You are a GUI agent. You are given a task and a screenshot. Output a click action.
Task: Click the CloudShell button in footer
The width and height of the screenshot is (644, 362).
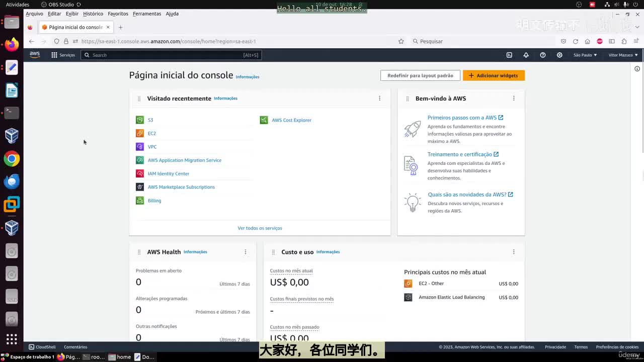point(42,347)
